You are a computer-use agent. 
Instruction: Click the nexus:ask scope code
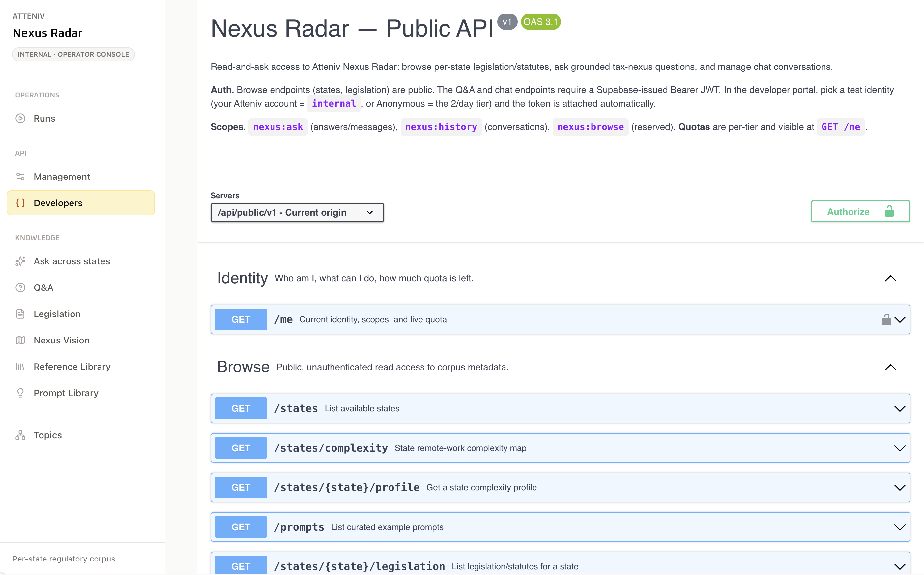tap(278, 127)
